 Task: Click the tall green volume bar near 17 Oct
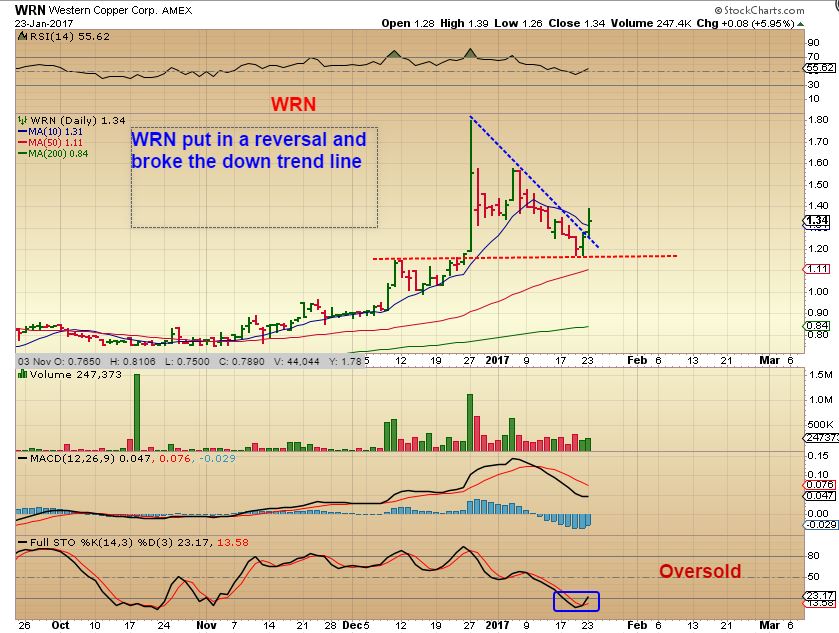pyautogui.click(x=137, y=413)
